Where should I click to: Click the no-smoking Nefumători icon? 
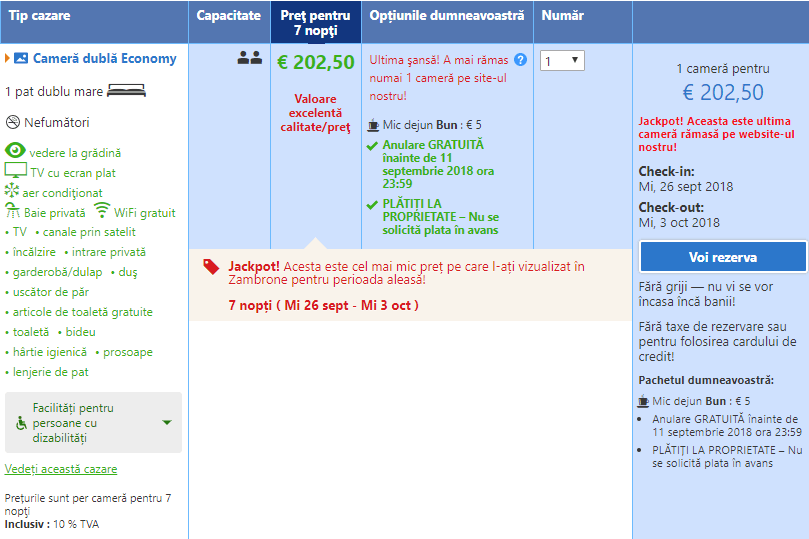pos(13,123)
